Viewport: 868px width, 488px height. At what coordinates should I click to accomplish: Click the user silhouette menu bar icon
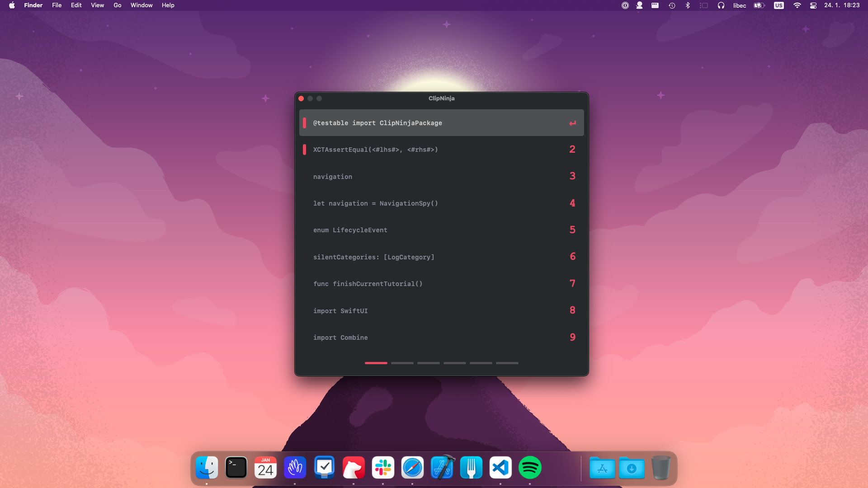pos(639,5)
